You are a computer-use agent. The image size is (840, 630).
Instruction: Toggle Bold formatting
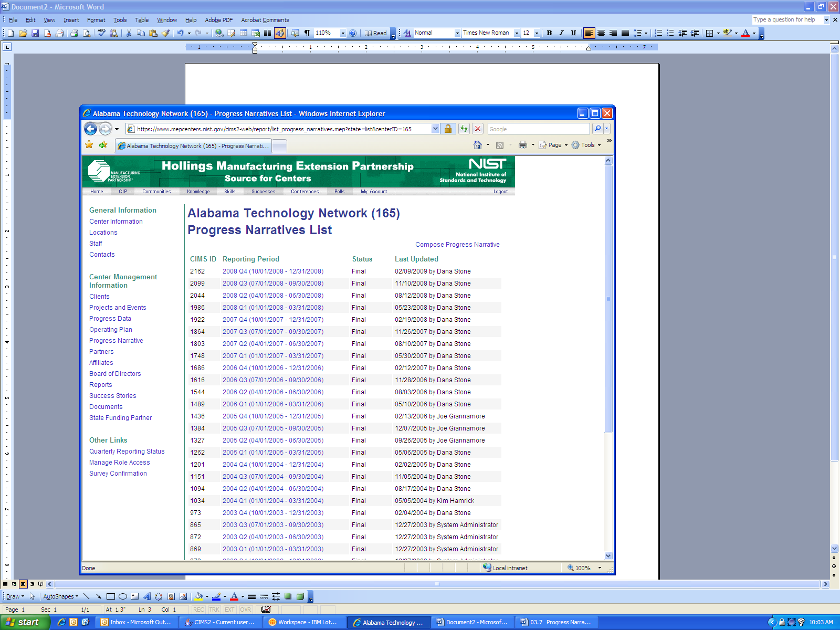pyautogui.click(x=549, y=33)
